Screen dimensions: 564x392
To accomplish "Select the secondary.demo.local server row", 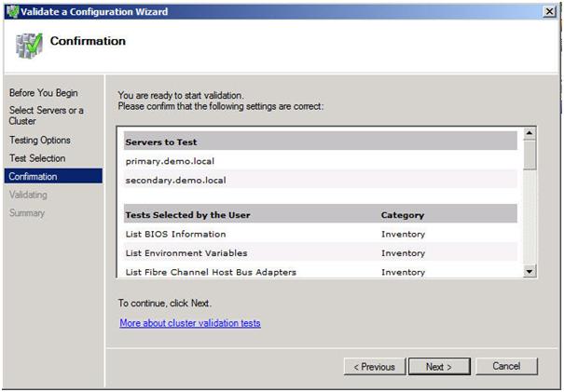I will pos(176,181).
